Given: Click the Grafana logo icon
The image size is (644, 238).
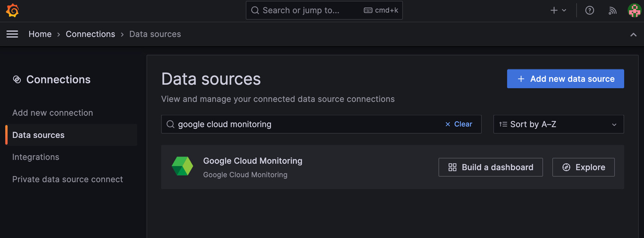Looking at the screenshot, I should (x=12, y=11).
